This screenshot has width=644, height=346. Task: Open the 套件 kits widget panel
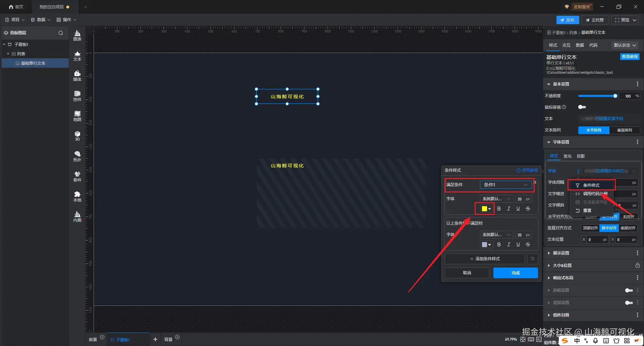(77, 176)
